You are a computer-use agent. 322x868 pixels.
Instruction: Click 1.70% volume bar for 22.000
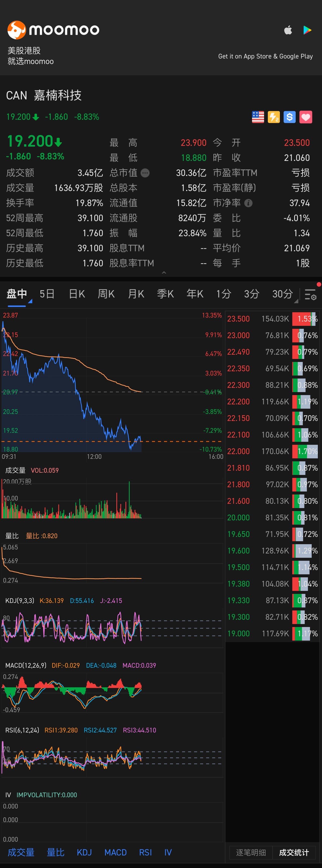(x=305, y=451)
